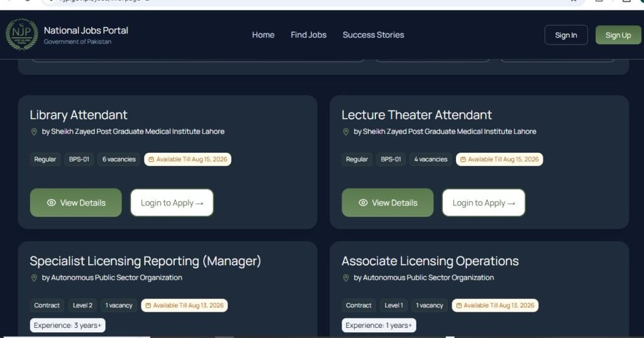Click calendar icon in Associate Licensing availability tag
644x338 pixels.
click(x=459, y=305)
